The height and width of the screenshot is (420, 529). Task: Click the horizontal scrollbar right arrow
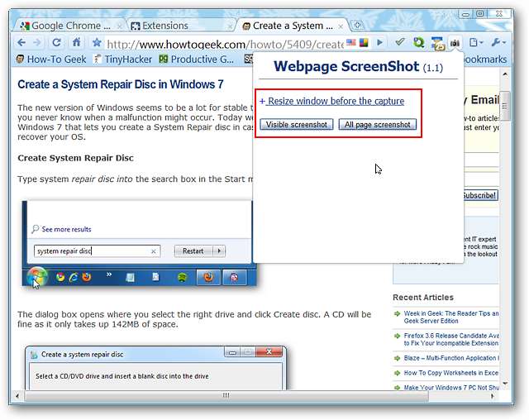tap(493, 396)
